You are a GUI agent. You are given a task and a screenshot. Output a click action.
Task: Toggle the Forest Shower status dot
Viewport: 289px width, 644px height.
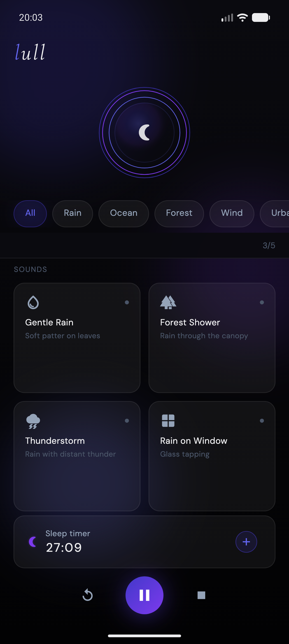click(x=262, y=303)
